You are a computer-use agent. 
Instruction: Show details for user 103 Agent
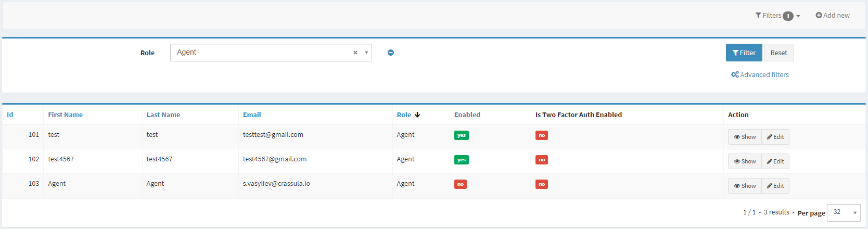745,186
